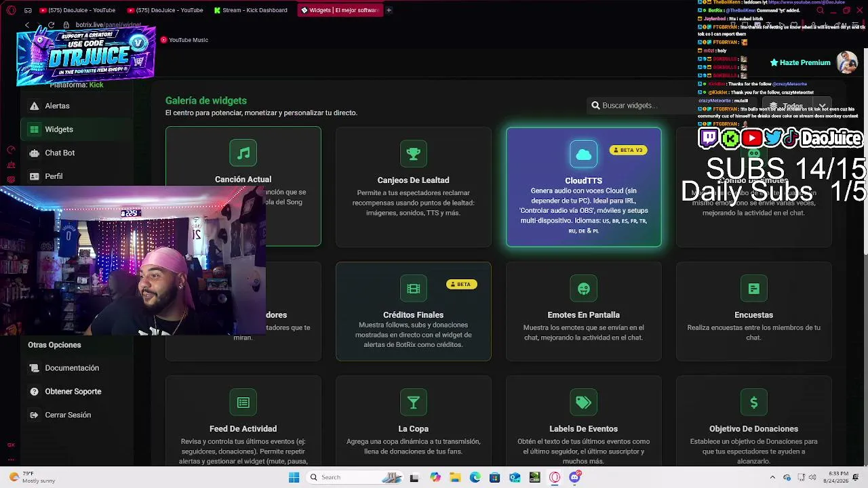Click the Canjeos De Lealtad title
Viewport: 868px width, 488px height.
click(413, 180)
